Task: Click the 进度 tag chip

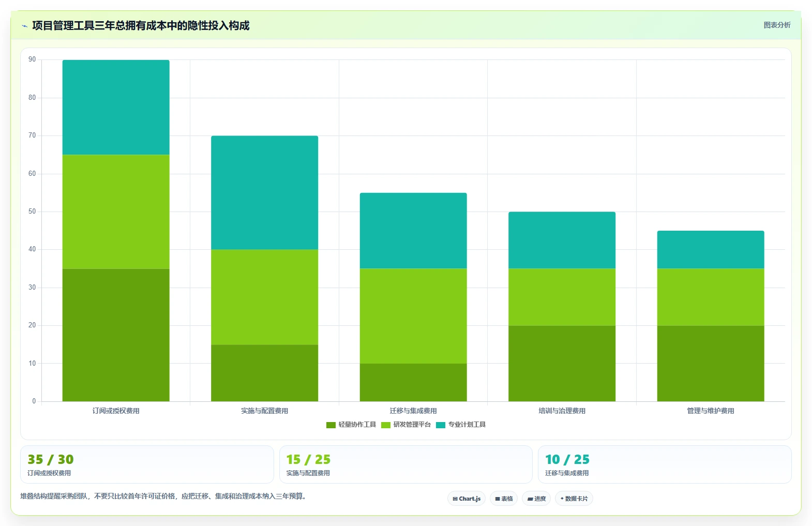Action: (536, 499)
